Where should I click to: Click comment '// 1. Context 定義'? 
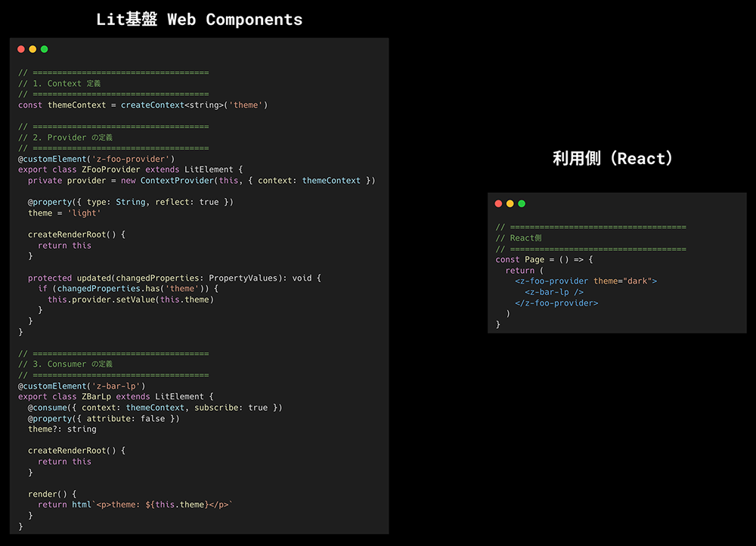click(x=59, y=83)
